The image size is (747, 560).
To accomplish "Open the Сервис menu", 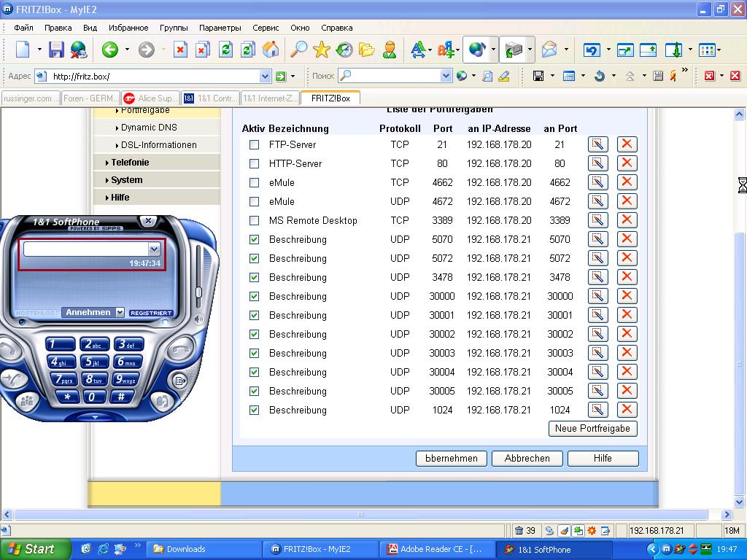I will coord(266,28).
